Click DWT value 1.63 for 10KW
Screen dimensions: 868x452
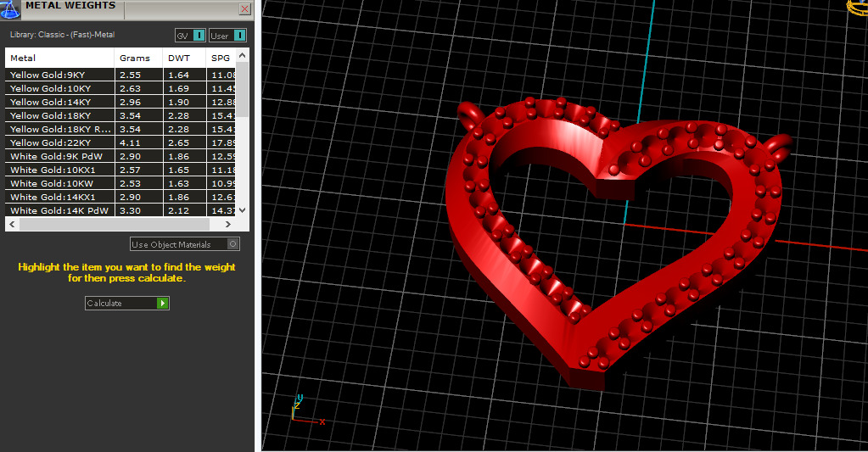coord(179,183)
